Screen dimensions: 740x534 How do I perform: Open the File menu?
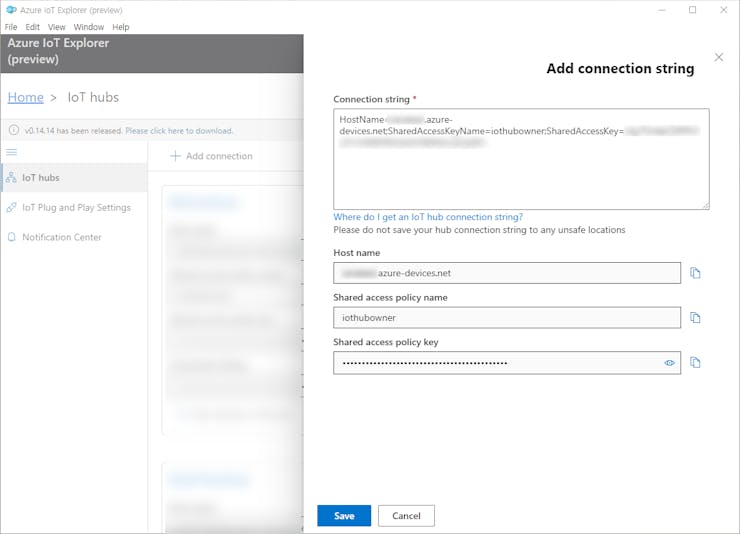click(x=11, y=27)
